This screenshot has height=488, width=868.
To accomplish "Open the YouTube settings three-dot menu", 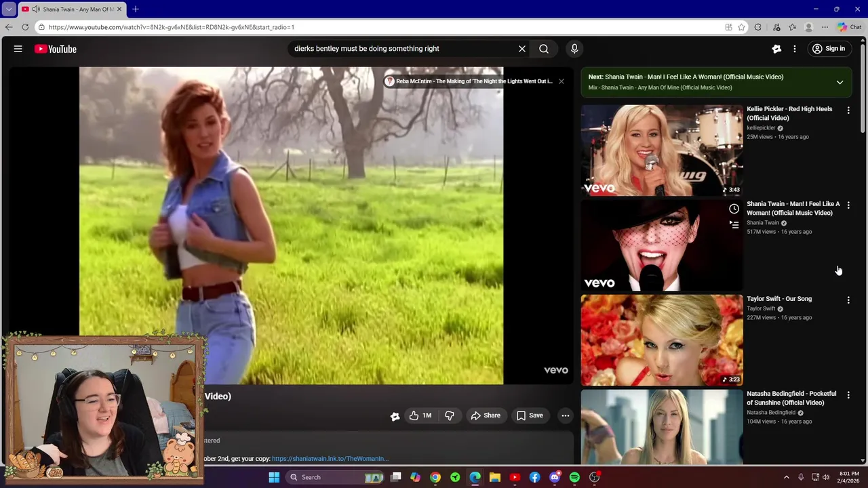I will 795,49.
